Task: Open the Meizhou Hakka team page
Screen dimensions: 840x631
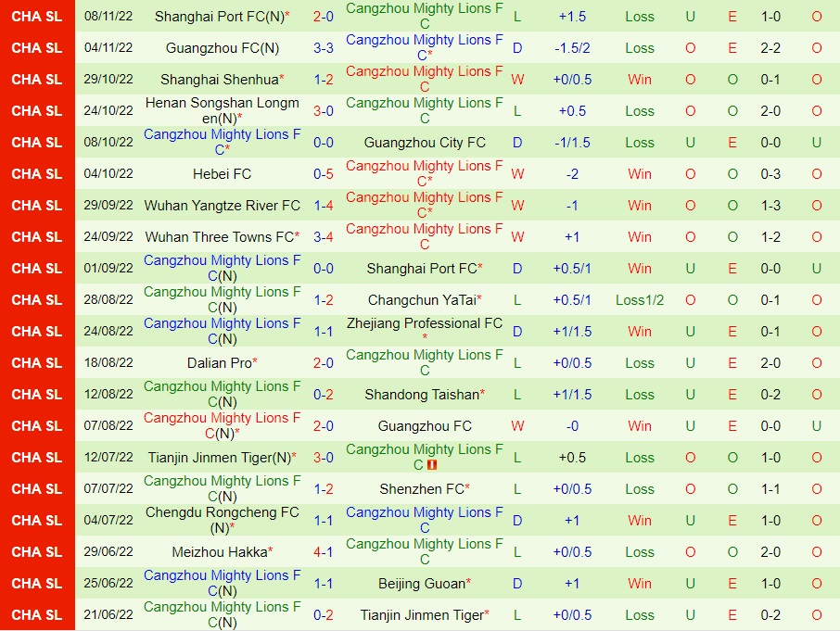Action: (x=222, y=552)
